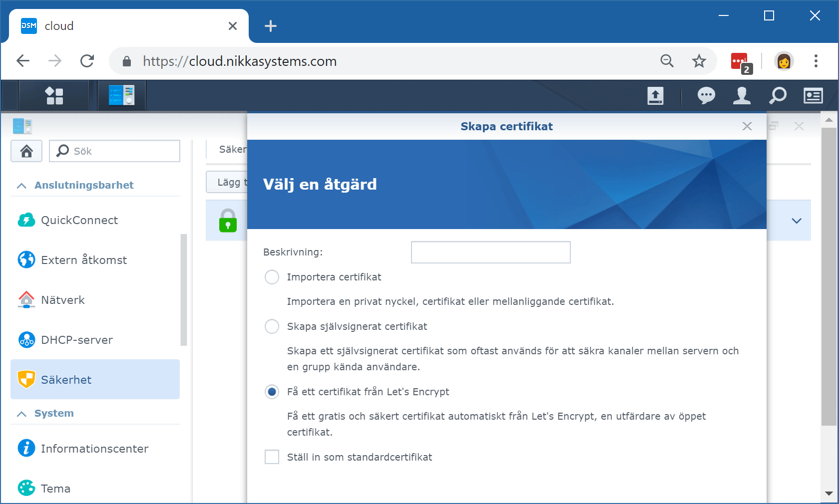Open a new browser tab
Screen dimensions: 839x504
[x=270, y=26]
